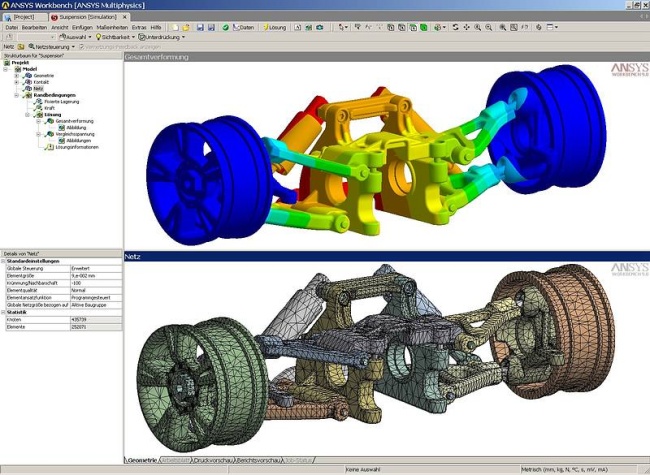Collapse the Statistik details section
The width and height of the screenshot is (650, 475).
[3, 312]
